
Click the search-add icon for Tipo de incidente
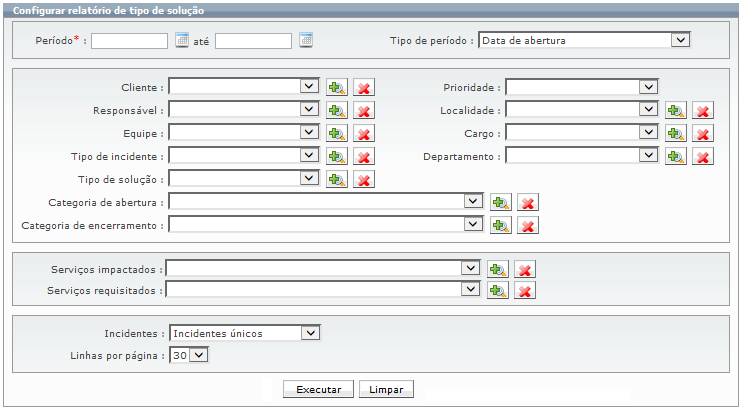click(336, 156)
